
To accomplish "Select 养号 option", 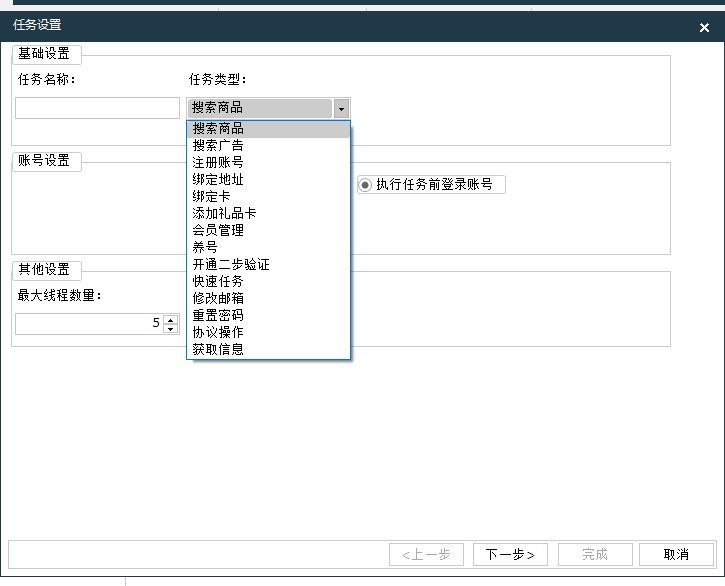I will [268, 247].
